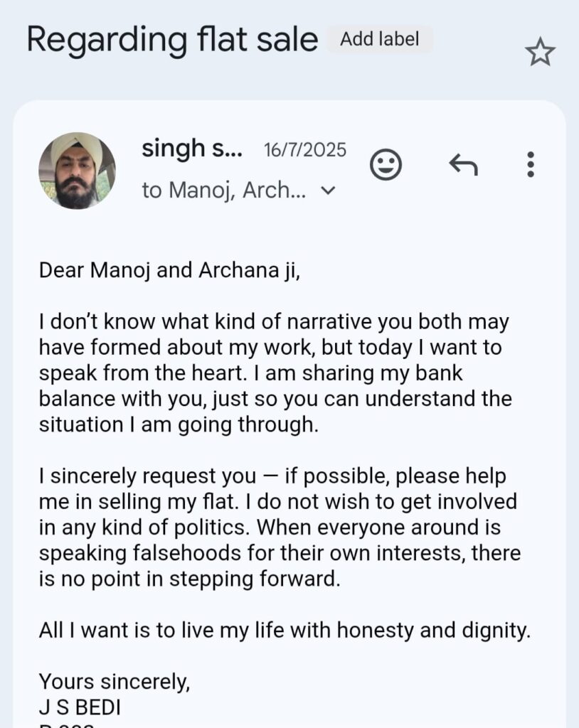Viewport: 579px width, 728px height.
Task: Click the greeting "Dear Manoj and Archana ji"
Action: pyautogui.click(x=169, y=271)
